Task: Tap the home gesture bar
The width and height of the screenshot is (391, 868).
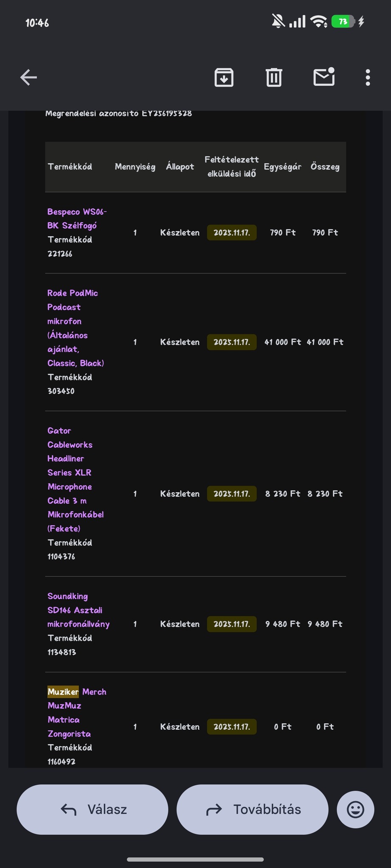Action: [195, 859]
